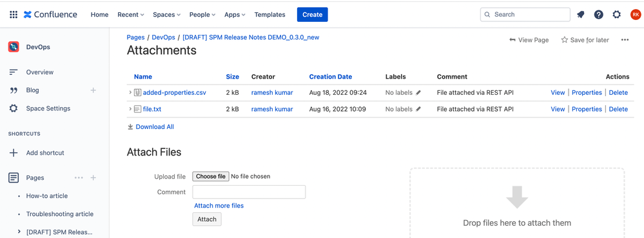
Task: Open Templates in top navigation
Action: point(270,14)
